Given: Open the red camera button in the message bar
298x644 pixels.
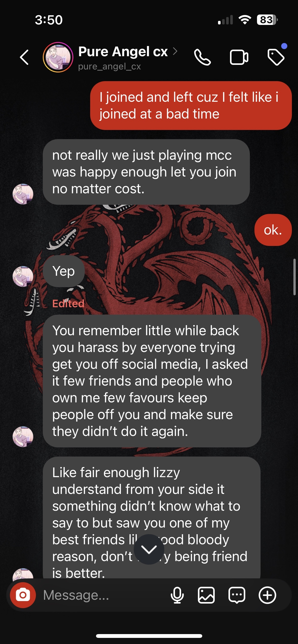Looking at the screenshot, I should (x=23, y=595).
